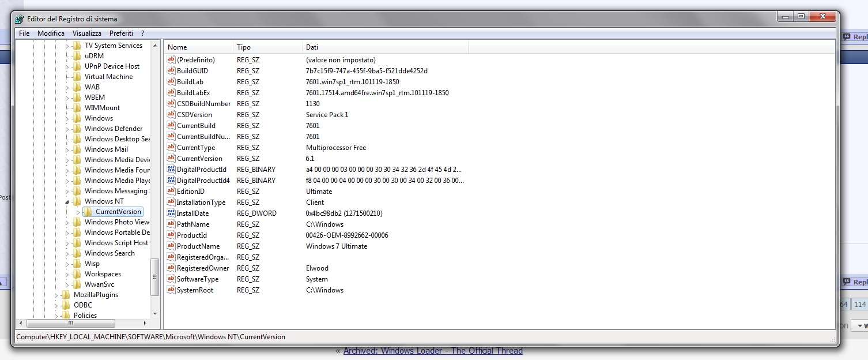Click the SoftwareType string value icon
Viewport: 868px width, 360px height.
pos(171,279)
